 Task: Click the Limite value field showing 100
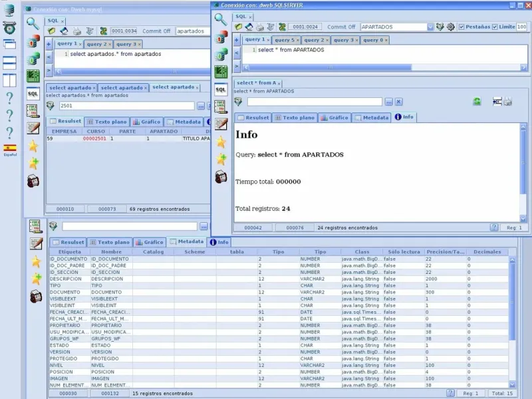point(522,27)
